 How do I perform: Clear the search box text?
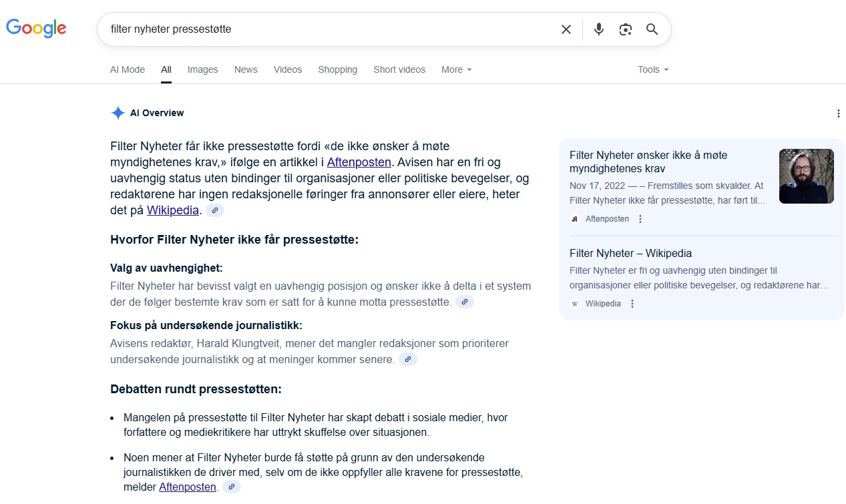[566, 29]
